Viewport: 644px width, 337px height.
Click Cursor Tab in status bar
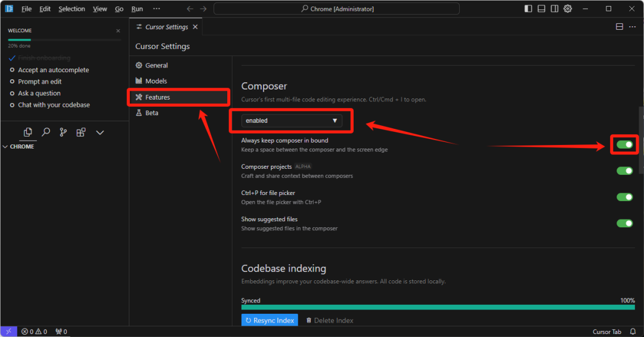pyautogui.click(x=606, y=332)
